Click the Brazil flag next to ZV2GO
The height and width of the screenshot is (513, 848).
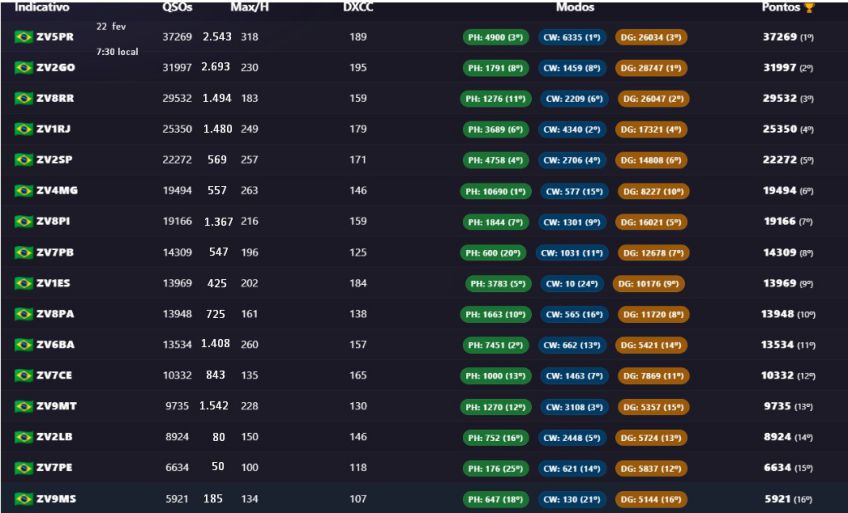coord(24,68)
